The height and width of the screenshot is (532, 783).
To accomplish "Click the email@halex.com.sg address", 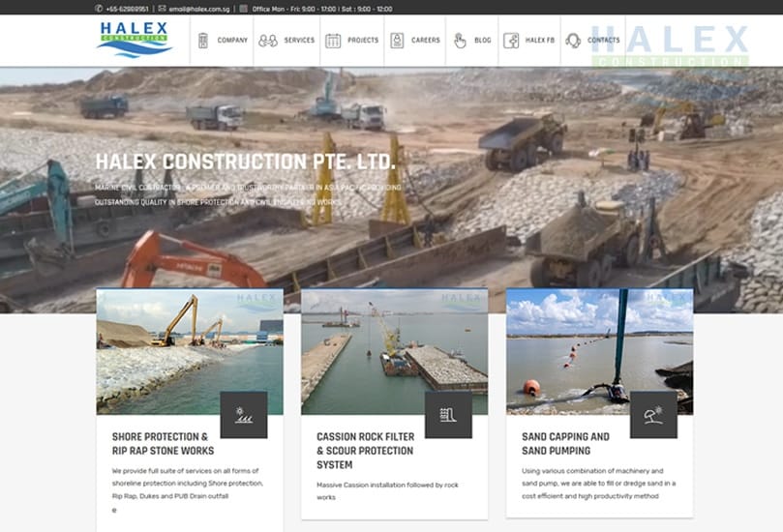I will point(199,9).
